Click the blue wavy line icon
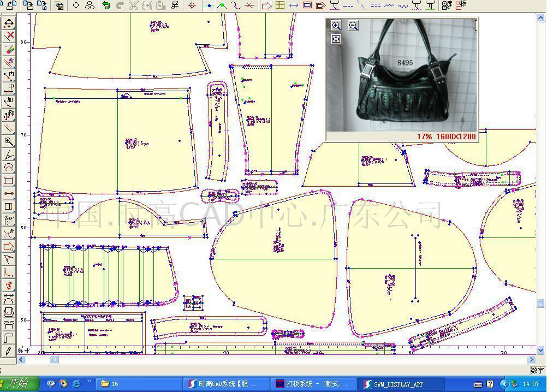Viewport: 559px width, 392px height. coord(403,5)
